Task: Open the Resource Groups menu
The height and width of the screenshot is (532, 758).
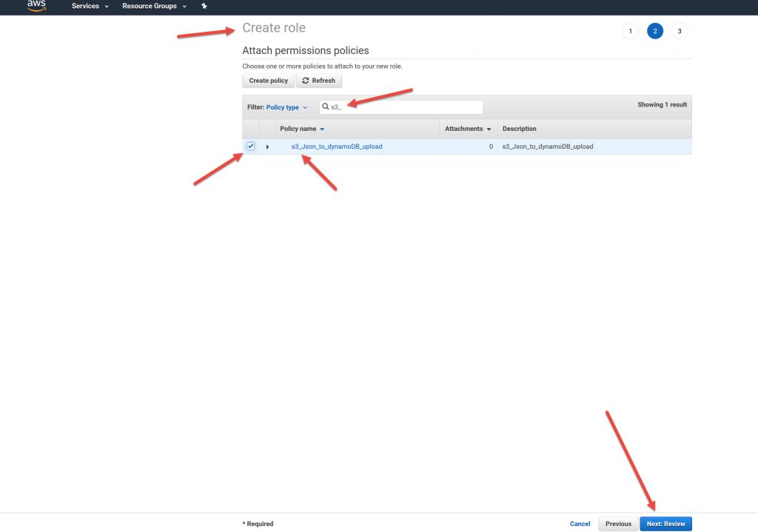Action: (154, 6)
